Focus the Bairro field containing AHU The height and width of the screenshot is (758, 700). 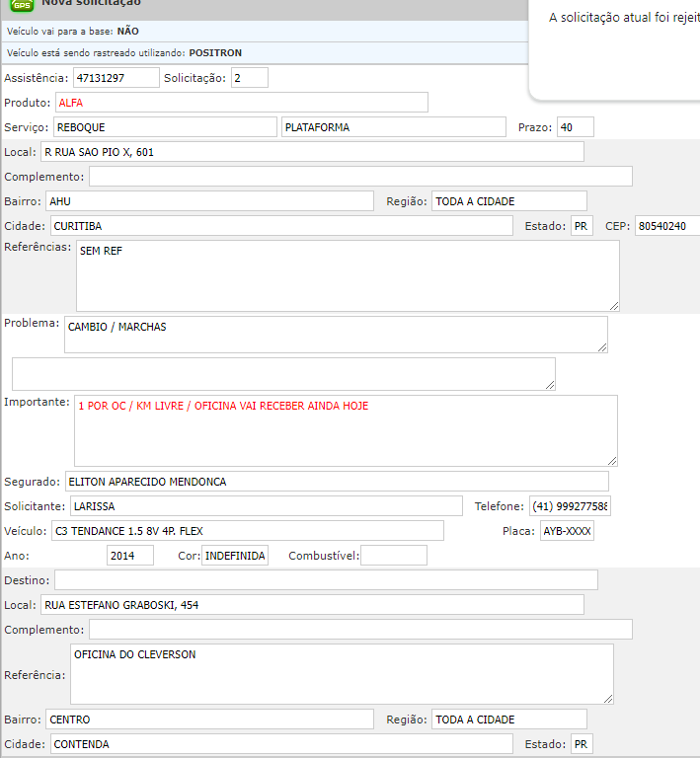(x=209, y=201)
